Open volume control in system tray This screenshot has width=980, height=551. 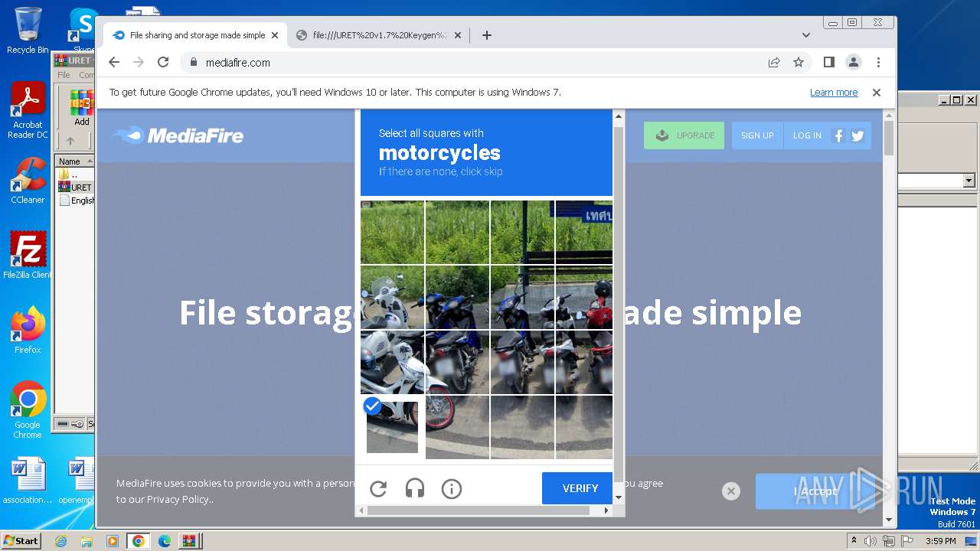[x=871, y=541]
